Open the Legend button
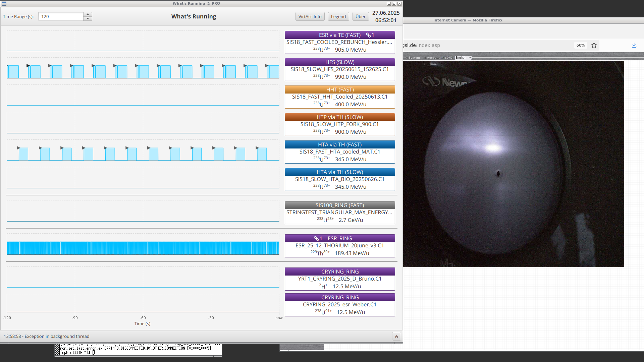 tap(338, 16)
